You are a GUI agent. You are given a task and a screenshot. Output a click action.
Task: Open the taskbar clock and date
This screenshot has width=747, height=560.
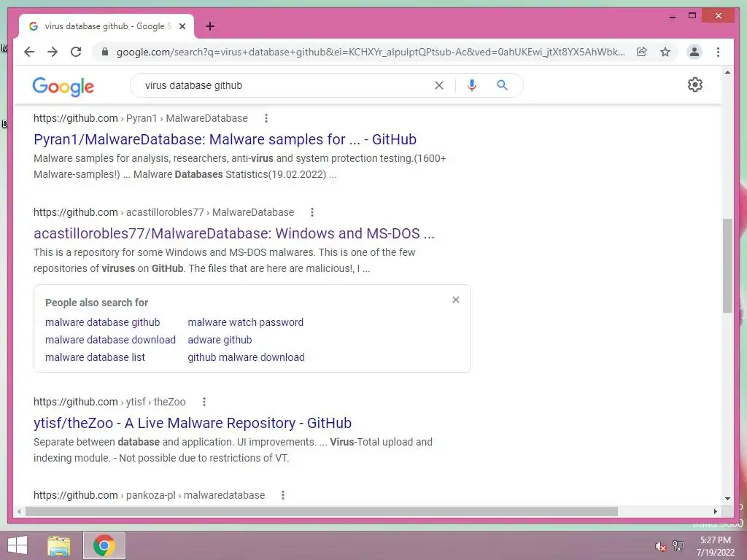715,546
